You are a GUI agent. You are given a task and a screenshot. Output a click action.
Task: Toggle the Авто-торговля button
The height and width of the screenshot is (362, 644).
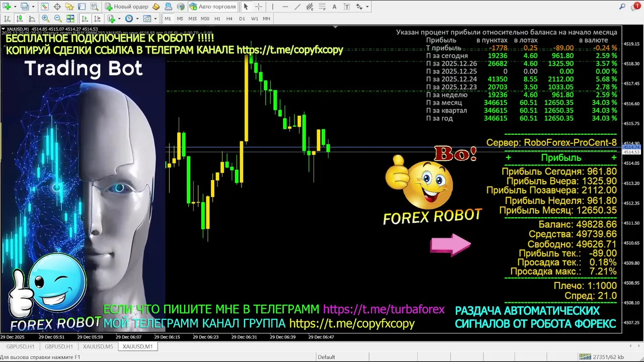point(212,7)
